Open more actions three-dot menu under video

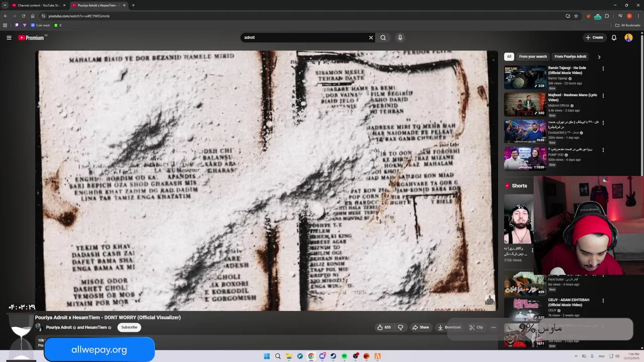494,327
